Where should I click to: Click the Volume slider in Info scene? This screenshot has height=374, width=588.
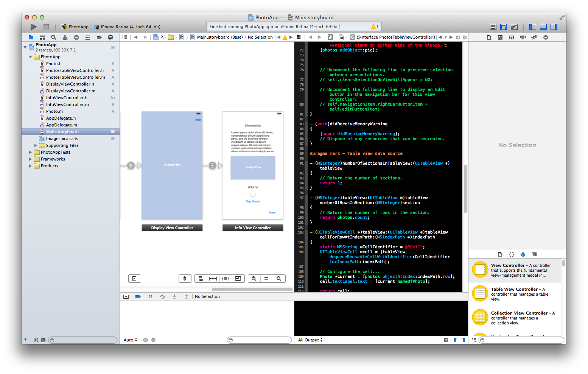253,194
